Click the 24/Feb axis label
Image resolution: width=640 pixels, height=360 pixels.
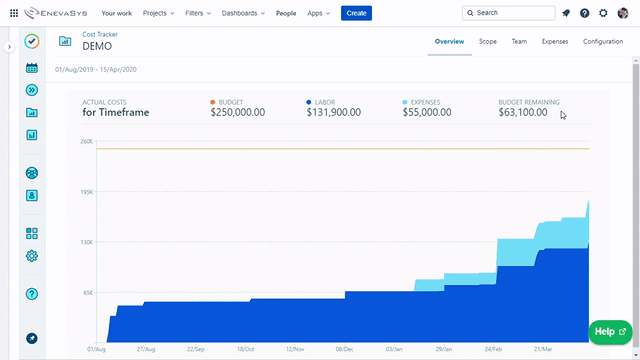point(493,349)
